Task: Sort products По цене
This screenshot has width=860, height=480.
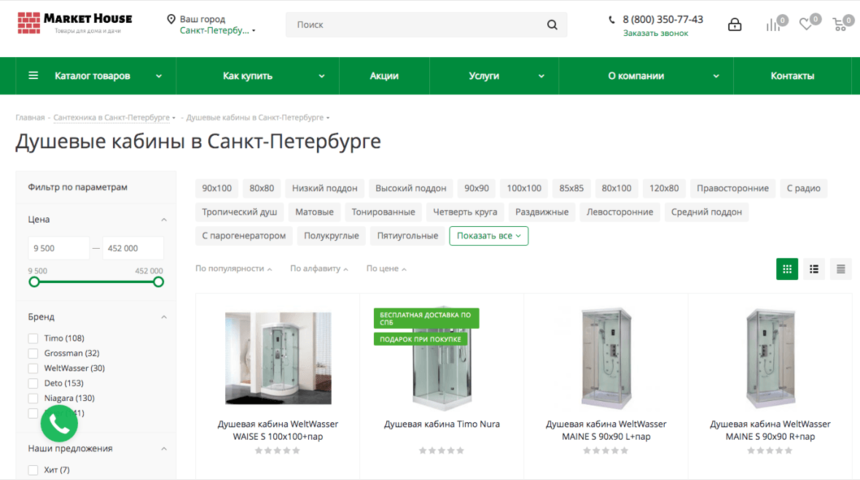Action: point(386,268)
